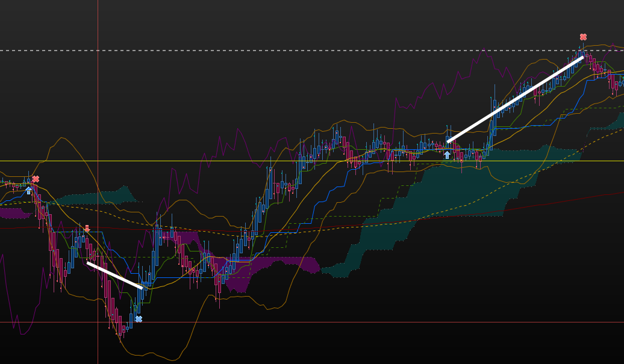Image resolution: width=624 pixels, height=364 pixels.
Task: Select the blue up-arrow signal in the mid-chart consolidation
Action: [447, 155]
